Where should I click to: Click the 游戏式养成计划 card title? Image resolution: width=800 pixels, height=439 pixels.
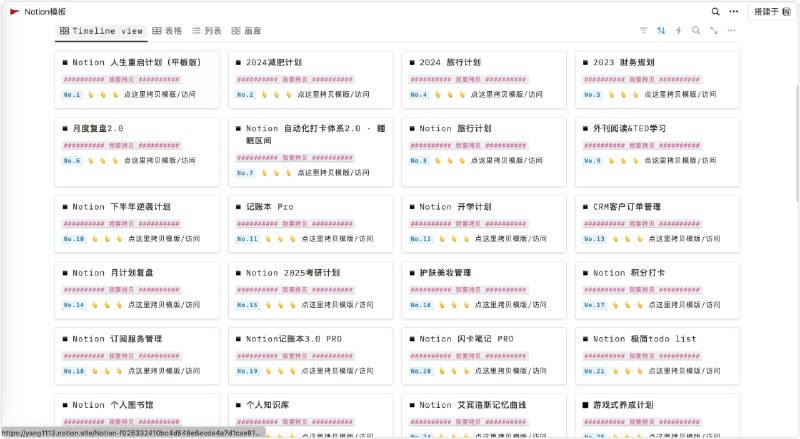click(x=623, y=405)
